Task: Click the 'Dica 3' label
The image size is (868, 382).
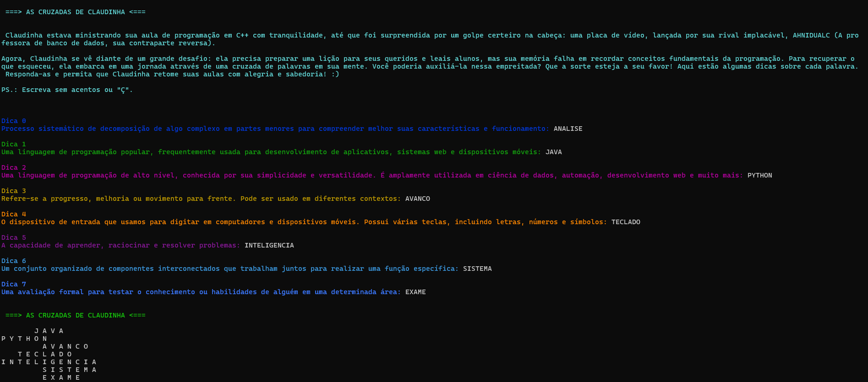Action: pyautogui.click(x=14, y=191)
